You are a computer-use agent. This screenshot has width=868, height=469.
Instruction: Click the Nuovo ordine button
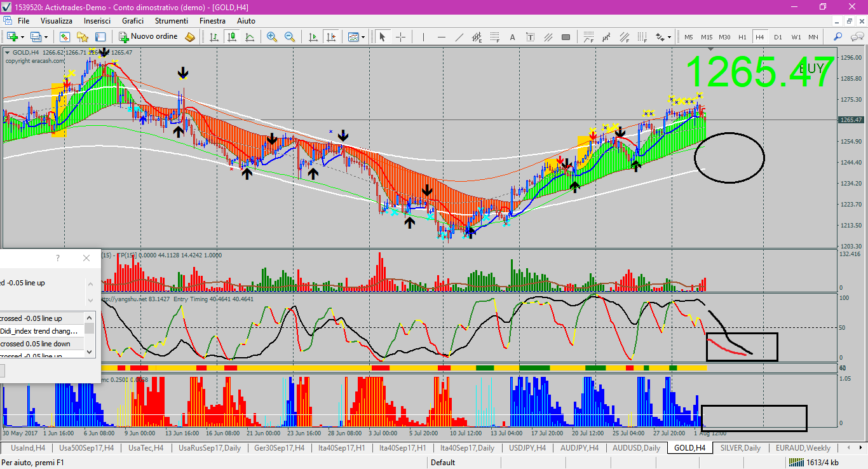[148, 37]
